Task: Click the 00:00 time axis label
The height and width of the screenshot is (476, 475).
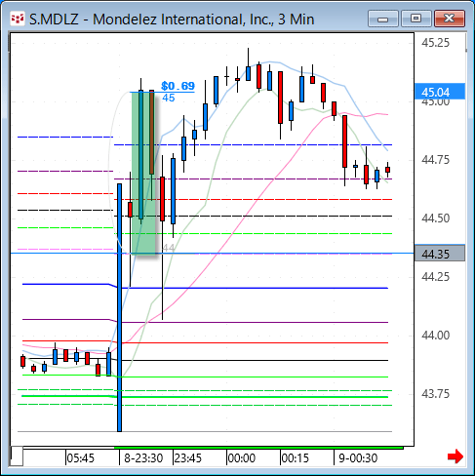Action: [x=242, y=458]
